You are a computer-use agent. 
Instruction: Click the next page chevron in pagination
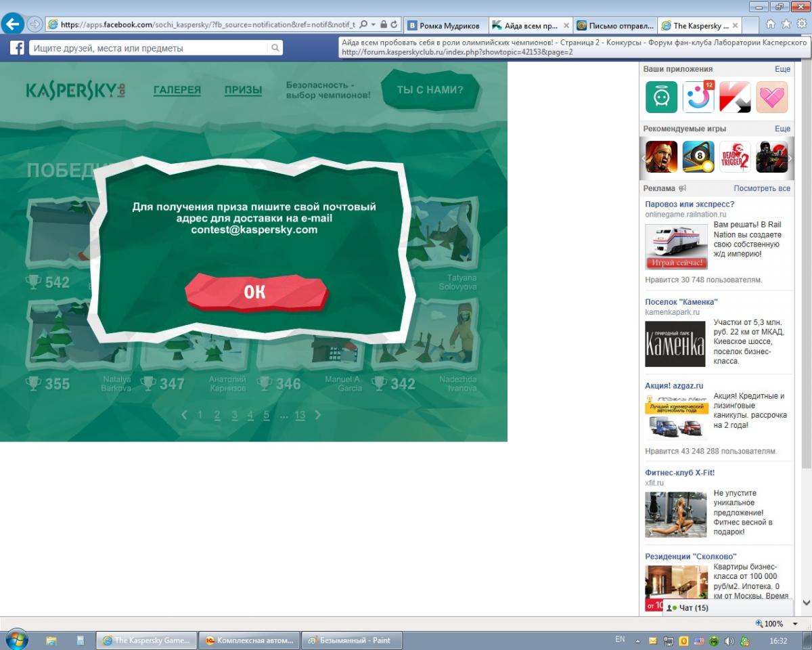pos(318,415)
